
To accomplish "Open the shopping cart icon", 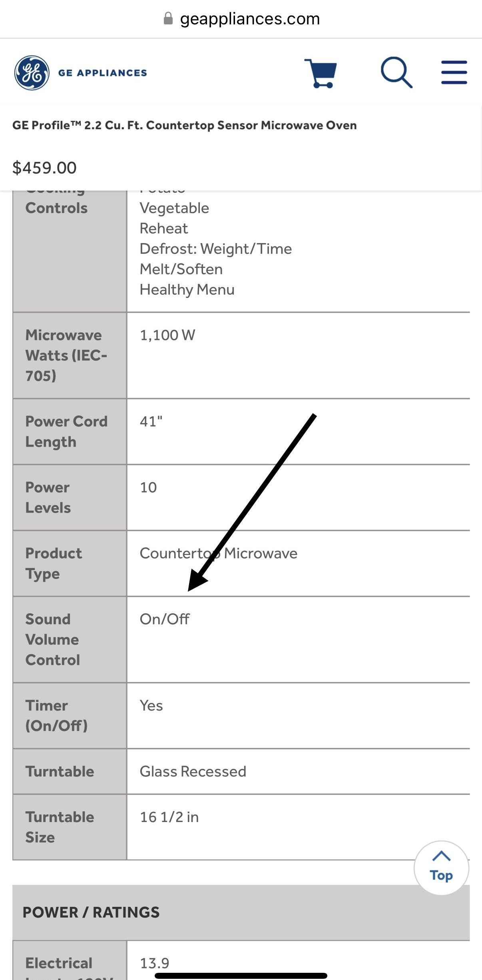I will [321, 73].
